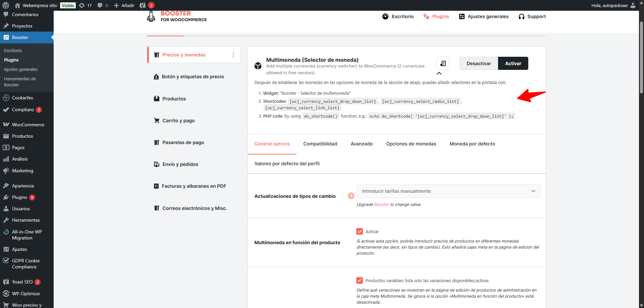Uncheck Productos variables variations checkbox
Screen dimensions: 644x308
[x=360, y=280]
